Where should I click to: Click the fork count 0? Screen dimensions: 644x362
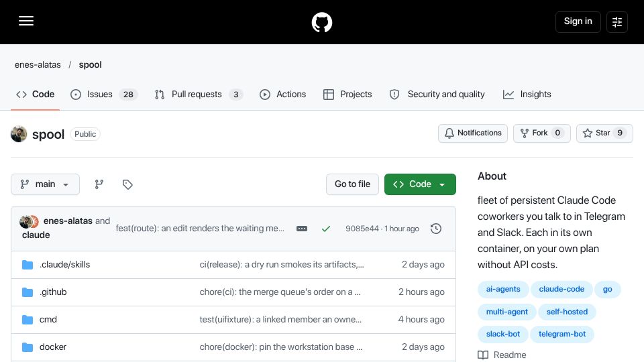pos(557,133)
